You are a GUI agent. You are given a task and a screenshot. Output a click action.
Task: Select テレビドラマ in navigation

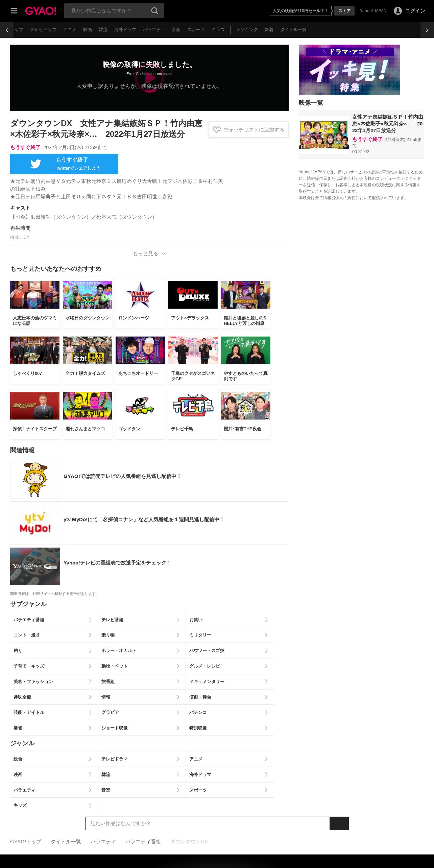point(43,30)
